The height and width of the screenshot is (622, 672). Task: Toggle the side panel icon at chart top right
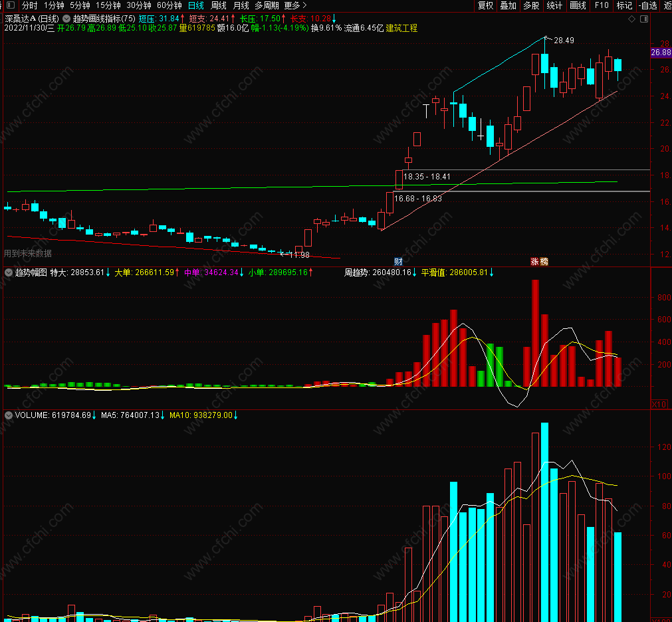tap(643, 19)
